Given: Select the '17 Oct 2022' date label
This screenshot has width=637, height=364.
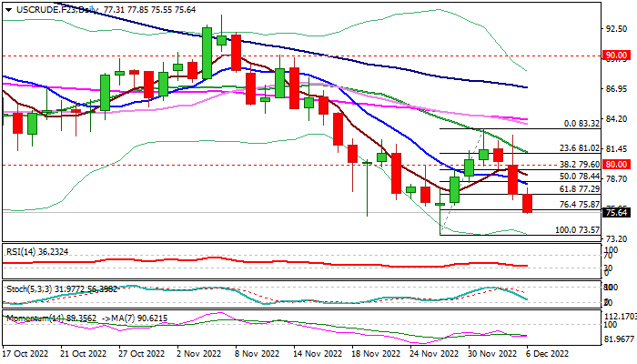Looking at the screenshot, I should (25, 353).
